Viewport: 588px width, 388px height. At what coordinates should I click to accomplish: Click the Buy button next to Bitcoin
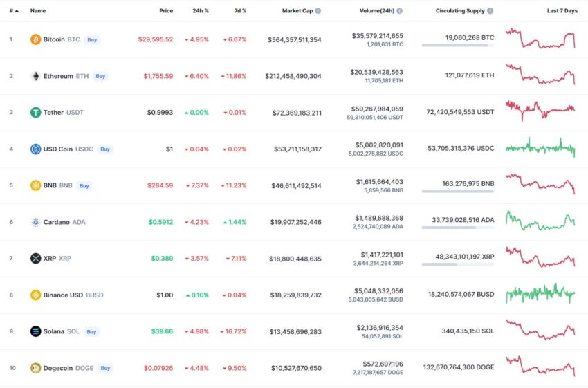pyautogui.click(x=92, y=39)
